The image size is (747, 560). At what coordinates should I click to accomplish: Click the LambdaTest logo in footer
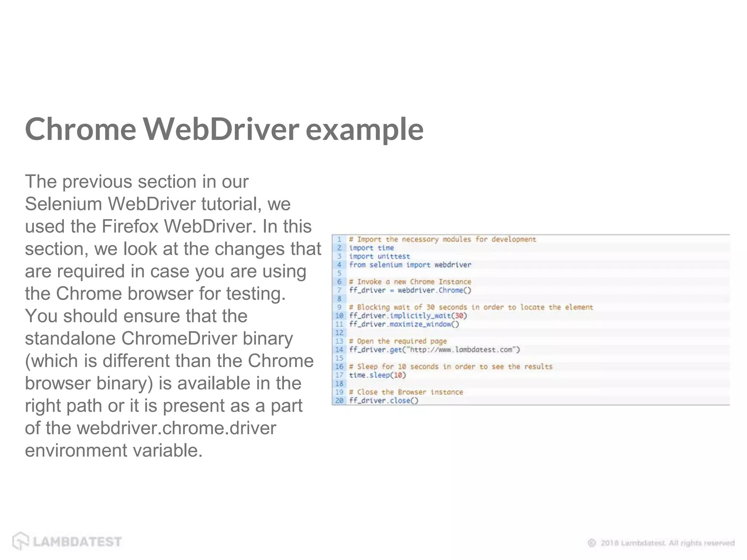(x=67, y=541)
